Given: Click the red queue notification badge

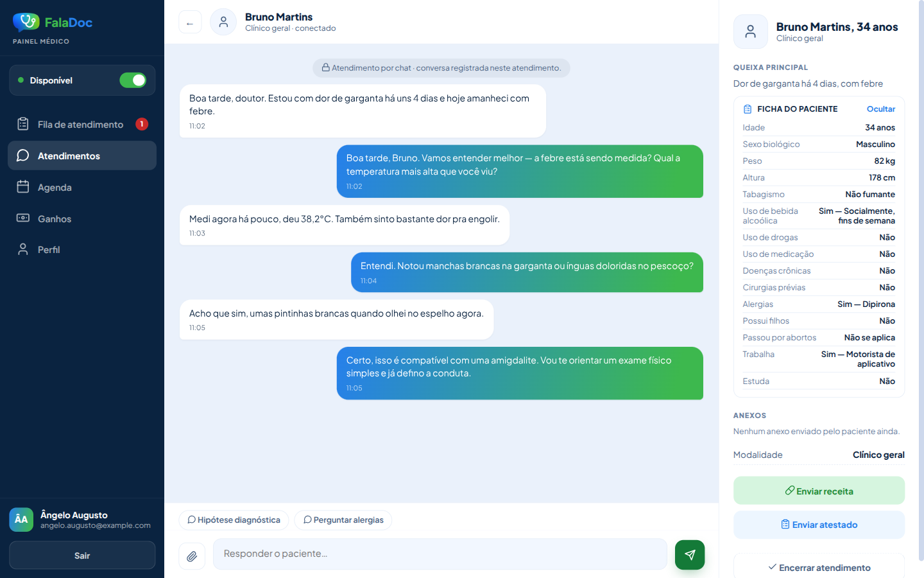Looking at the screenshot, I should coord(142,124).
